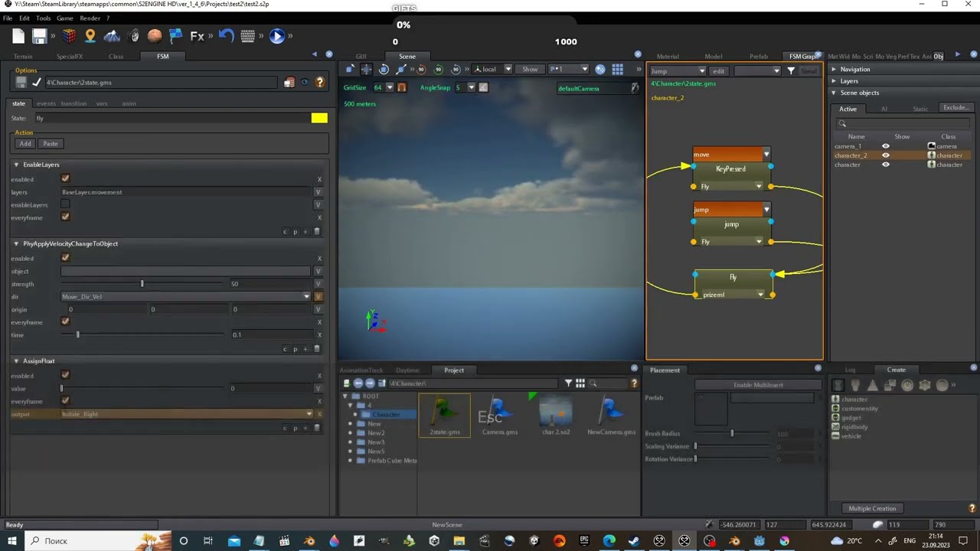Screen dimensions: 980x551
Task: Switch to the SpecialFX tab
Action: pos(69,57)
